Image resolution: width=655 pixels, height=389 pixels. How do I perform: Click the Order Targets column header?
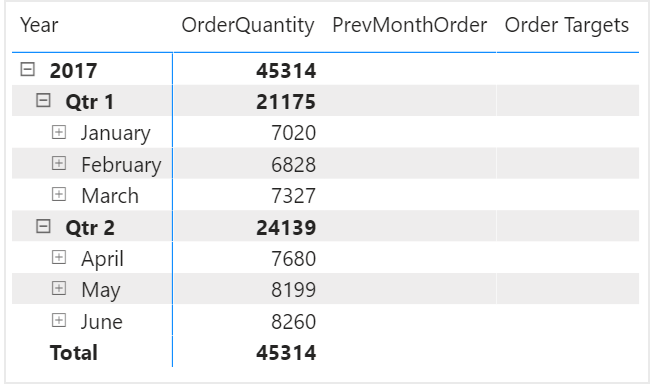pyautogui.click(x=567, y=25)
